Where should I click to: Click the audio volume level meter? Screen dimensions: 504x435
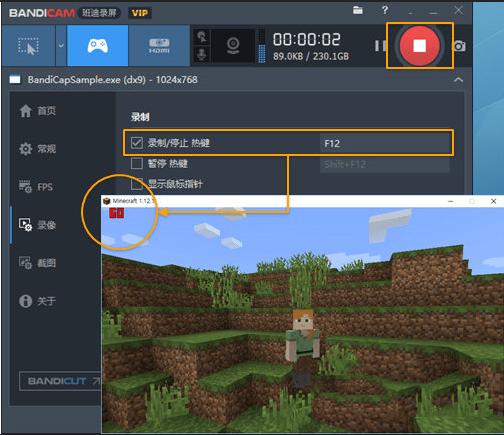coord(262,46)
